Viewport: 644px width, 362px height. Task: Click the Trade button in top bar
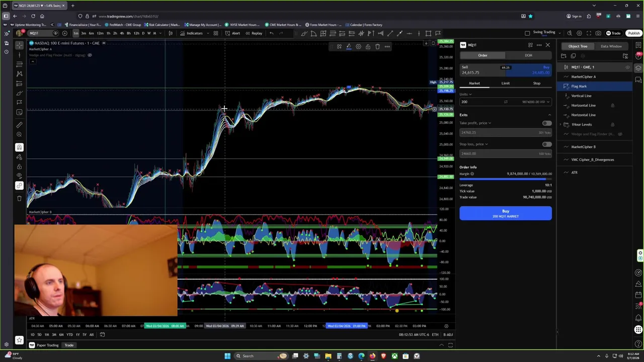613,33
